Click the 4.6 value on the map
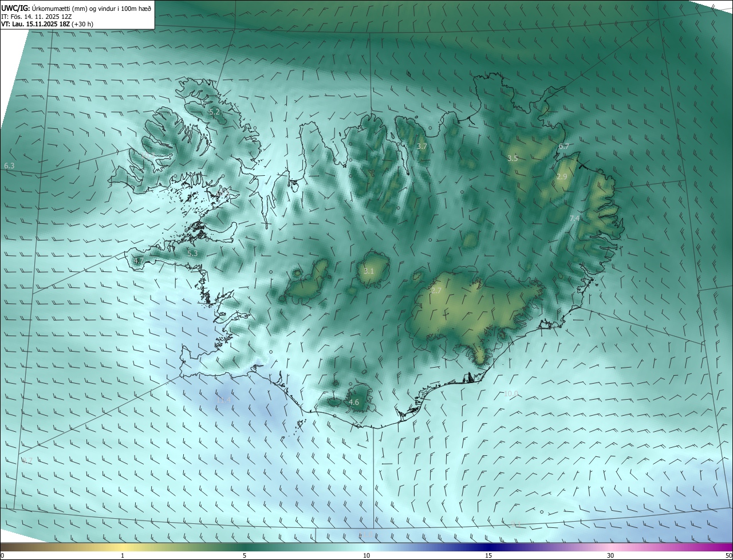 [354, 403]
